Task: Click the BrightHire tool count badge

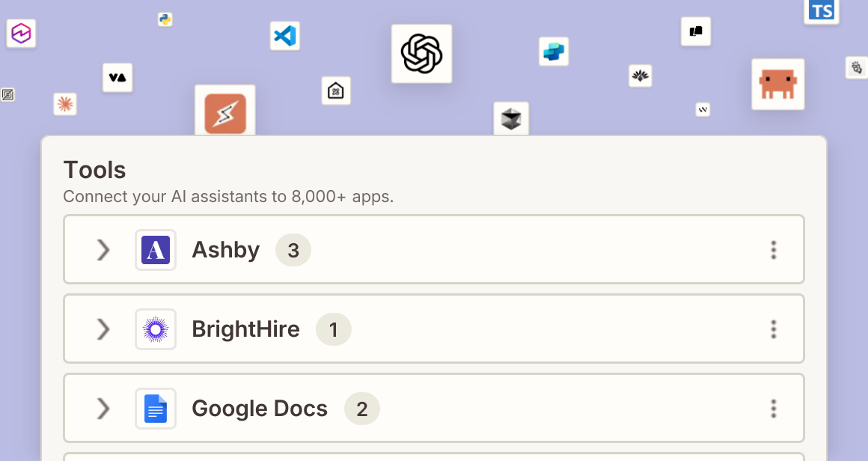Action: tap(333, 329)
